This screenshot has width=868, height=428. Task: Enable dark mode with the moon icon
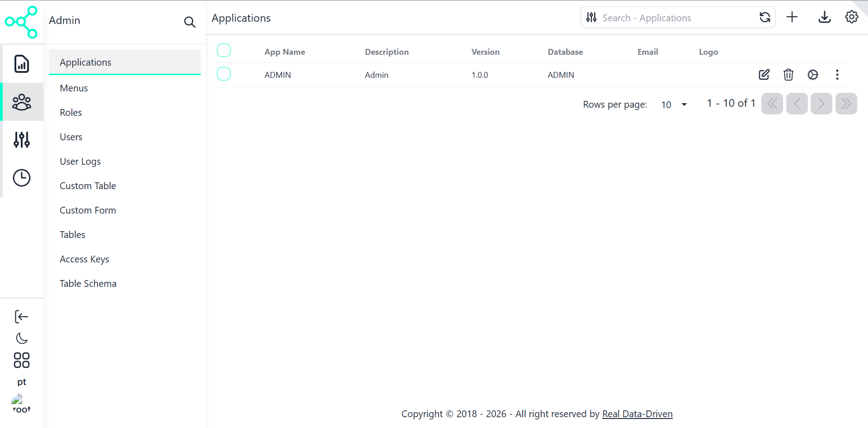coord(21,338)
